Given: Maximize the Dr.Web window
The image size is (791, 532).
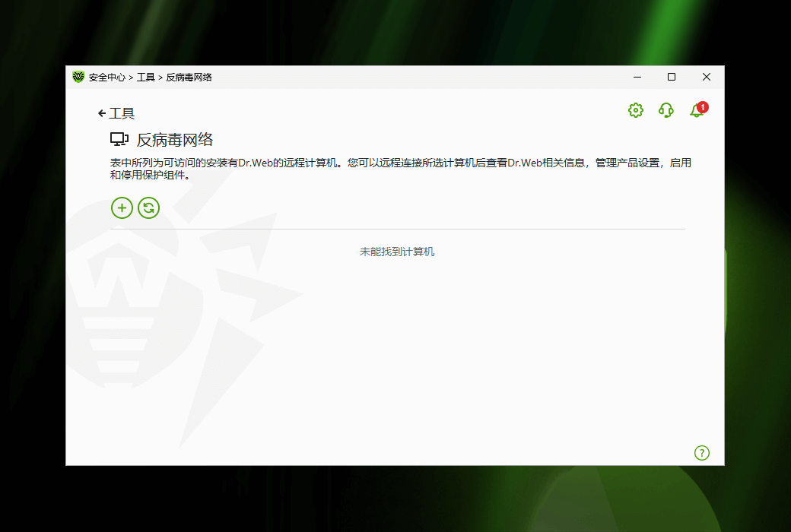Looking at the screenshot, I should [672, 78].
